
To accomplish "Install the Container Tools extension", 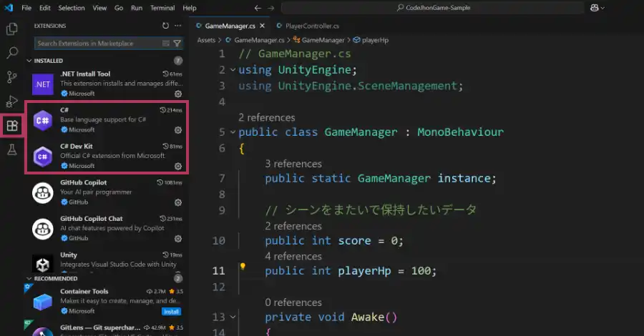I will [x=170, y=312].
